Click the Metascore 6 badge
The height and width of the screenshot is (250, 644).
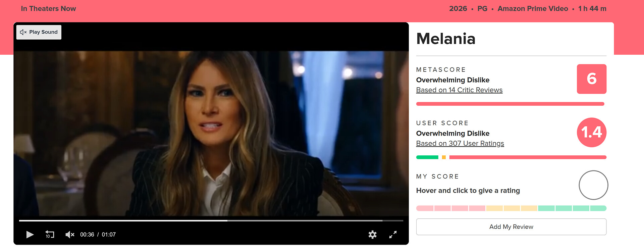tap(591, 79)
